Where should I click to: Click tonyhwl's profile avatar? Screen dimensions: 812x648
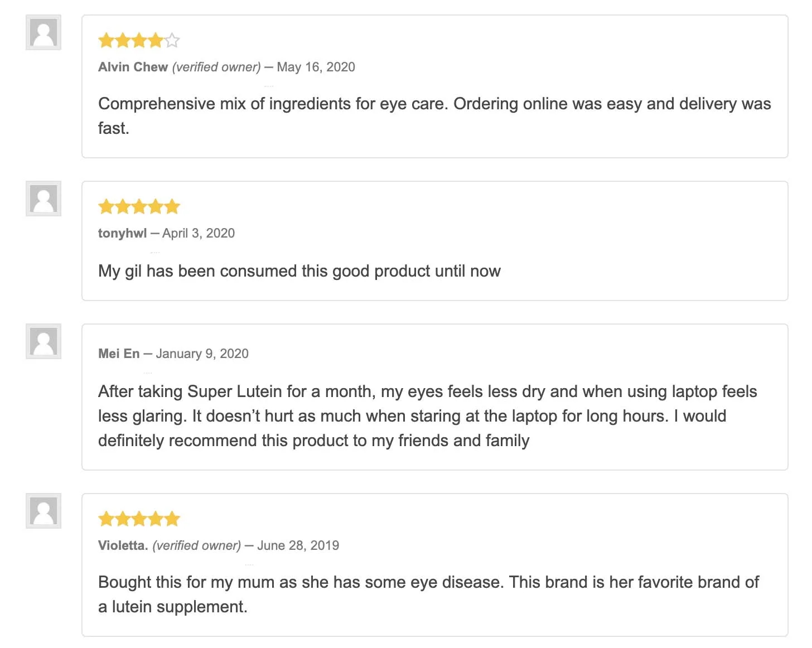click(43, 199)
